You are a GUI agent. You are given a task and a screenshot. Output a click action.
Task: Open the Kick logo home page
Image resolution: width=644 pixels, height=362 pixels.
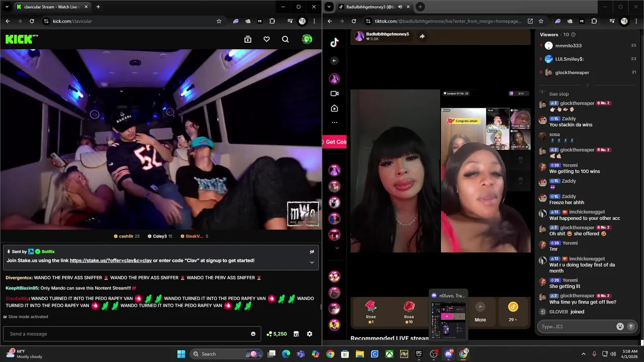tap(21, 39)
